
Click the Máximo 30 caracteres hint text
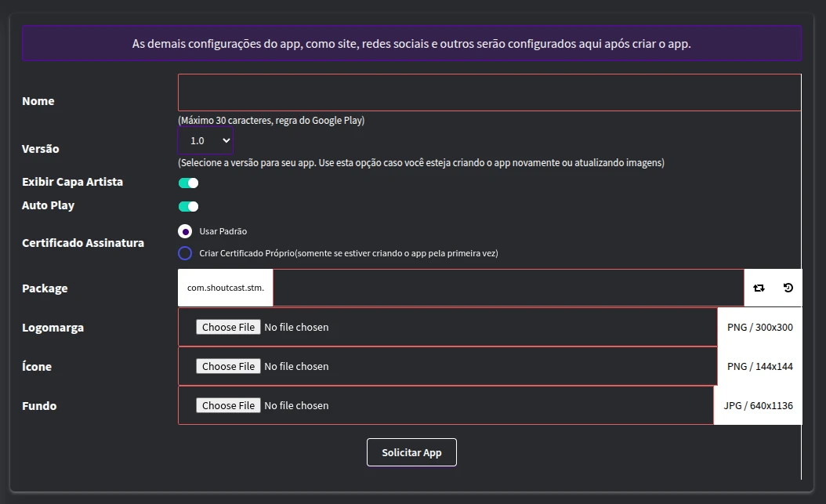pos(271,121)
